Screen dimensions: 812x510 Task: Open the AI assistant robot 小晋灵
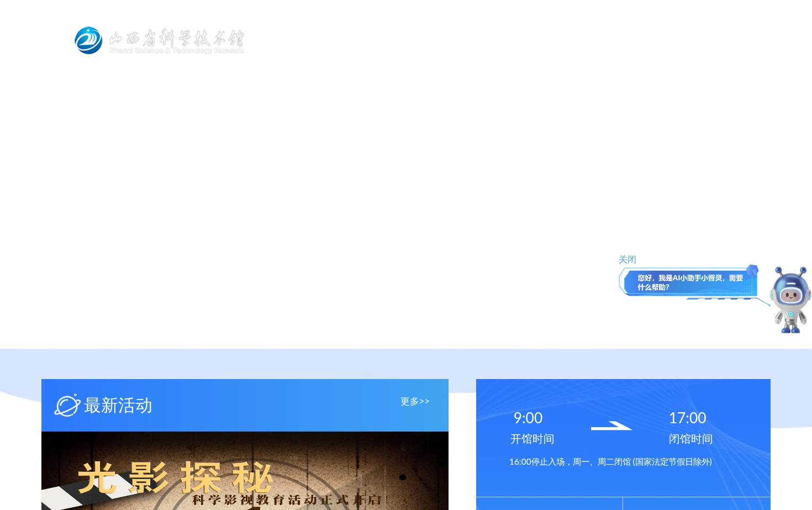pyautogui.click(x=790, y=300)
